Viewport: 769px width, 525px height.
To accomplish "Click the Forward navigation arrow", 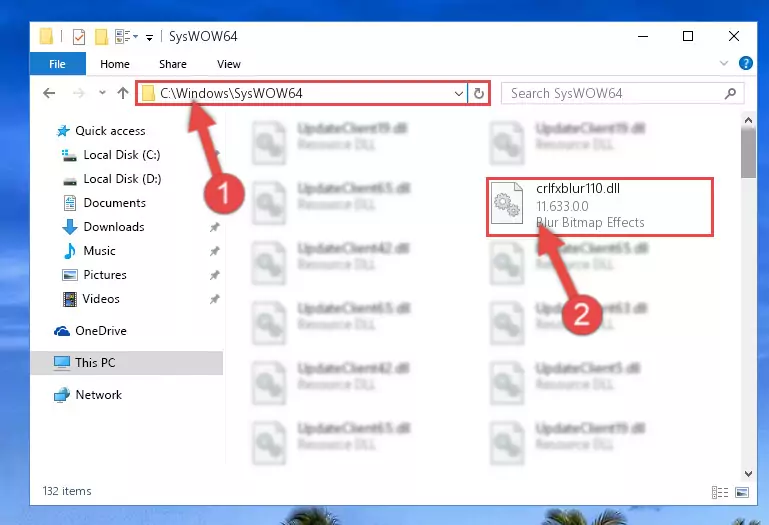I will coord(78,93).
